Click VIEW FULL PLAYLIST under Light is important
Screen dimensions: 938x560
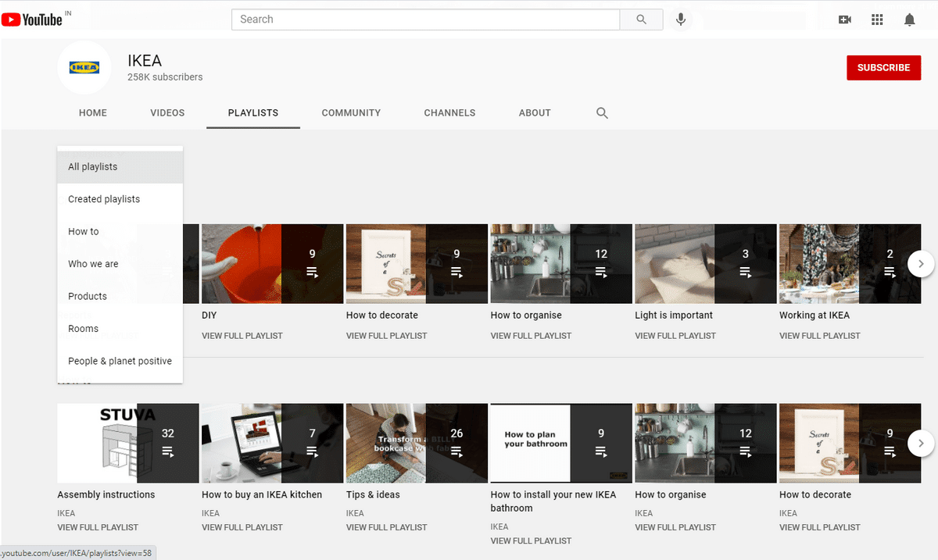click(x=675, y=336)
